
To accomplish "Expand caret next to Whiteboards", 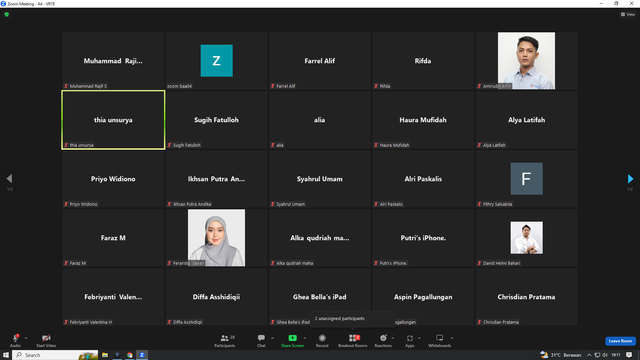I will click(x=452, y=338).
